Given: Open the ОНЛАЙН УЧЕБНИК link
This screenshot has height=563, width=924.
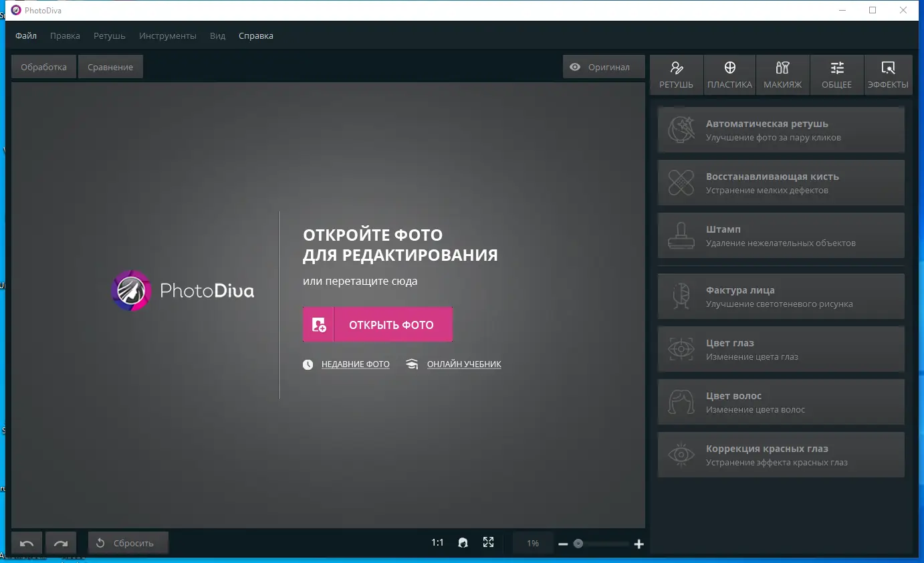Looking at the screenshot, I should 464,364.
